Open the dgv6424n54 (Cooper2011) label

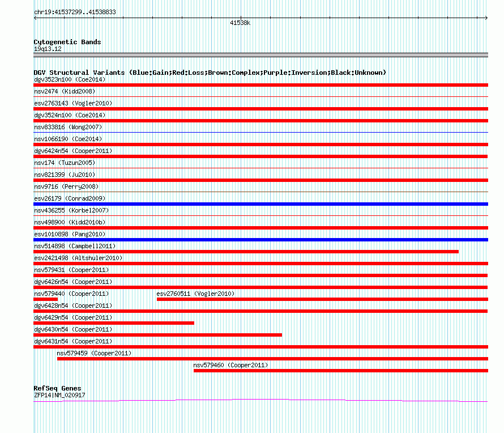(73, 151)
